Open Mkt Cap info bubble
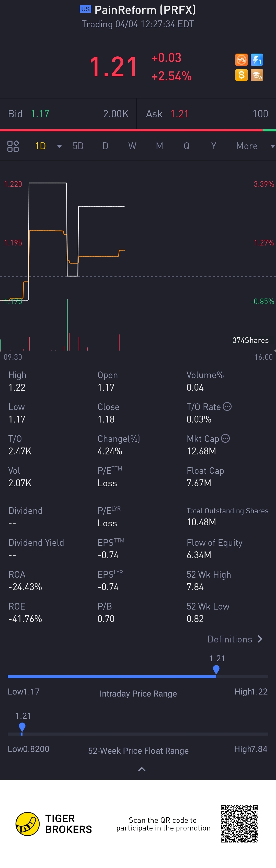276x868 pixels. [x=225, y=438]
